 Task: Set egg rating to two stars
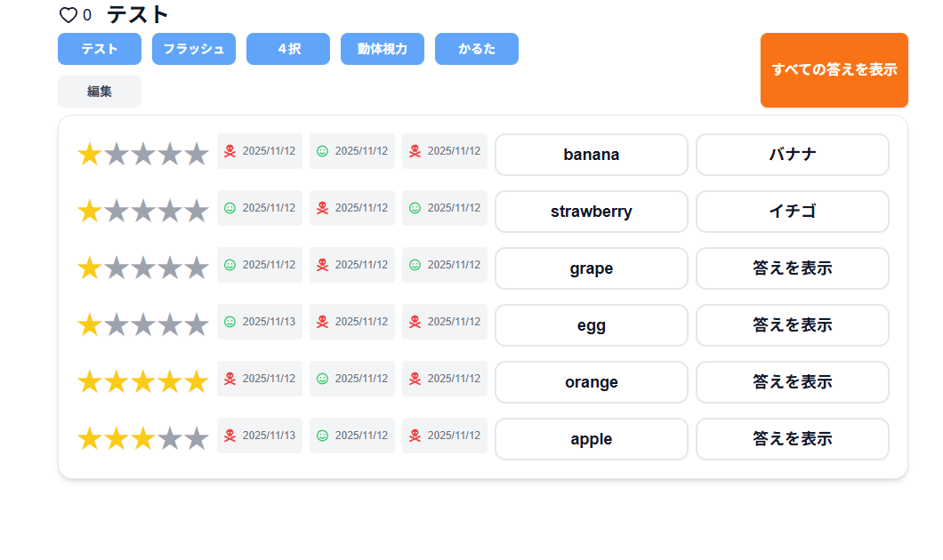116,325
